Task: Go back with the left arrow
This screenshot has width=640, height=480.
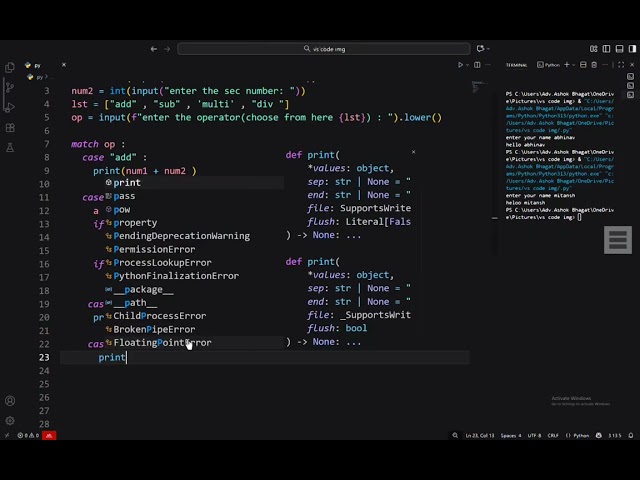Action: pos(153,49)
